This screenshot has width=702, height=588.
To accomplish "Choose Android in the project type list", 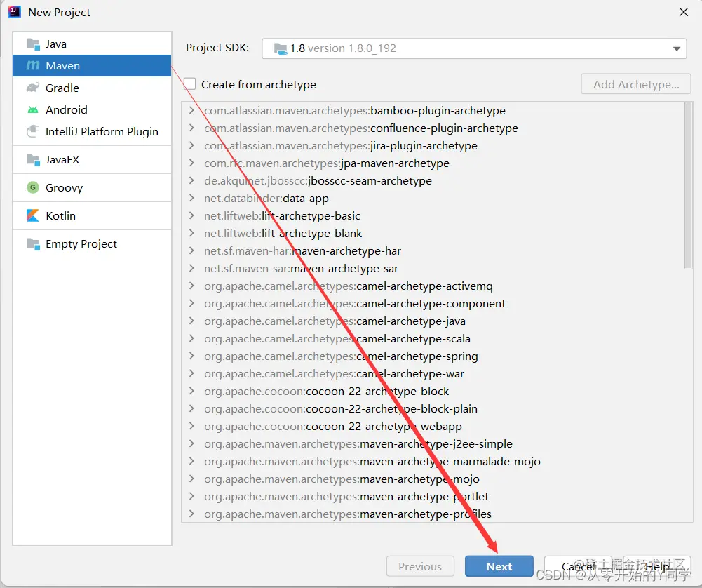I will [x=92, y=109].
